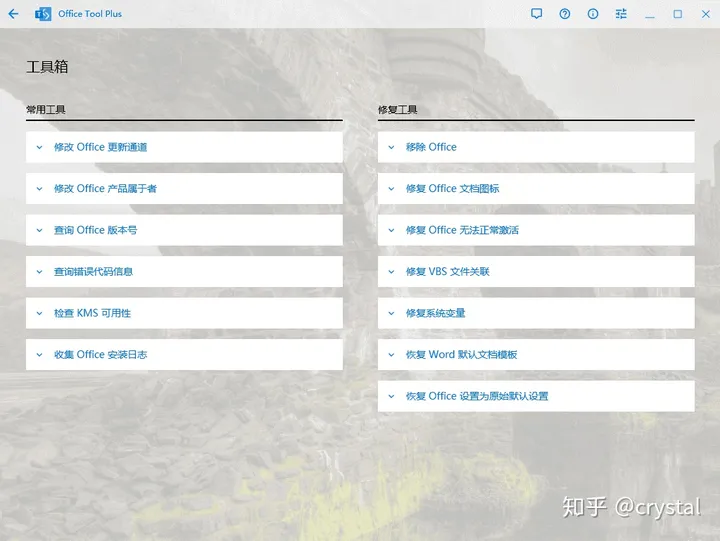Expand chevron for 查询 Office 版本号
The height and width of the screenshot is (541, 720).
click(39, 230)
